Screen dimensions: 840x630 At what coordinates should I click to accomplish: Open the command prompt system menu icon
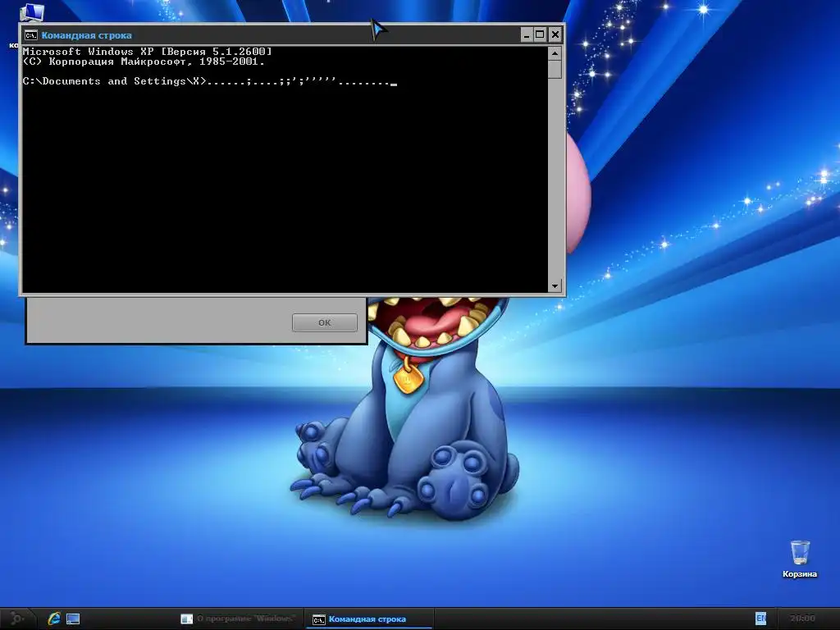[x=31, y=35]
